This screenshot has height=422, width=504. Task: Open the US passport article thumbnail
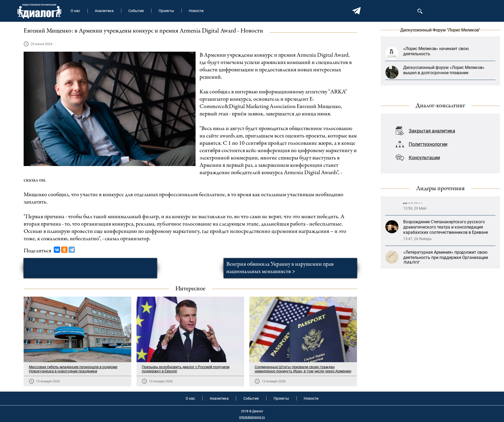coord(303,329)
